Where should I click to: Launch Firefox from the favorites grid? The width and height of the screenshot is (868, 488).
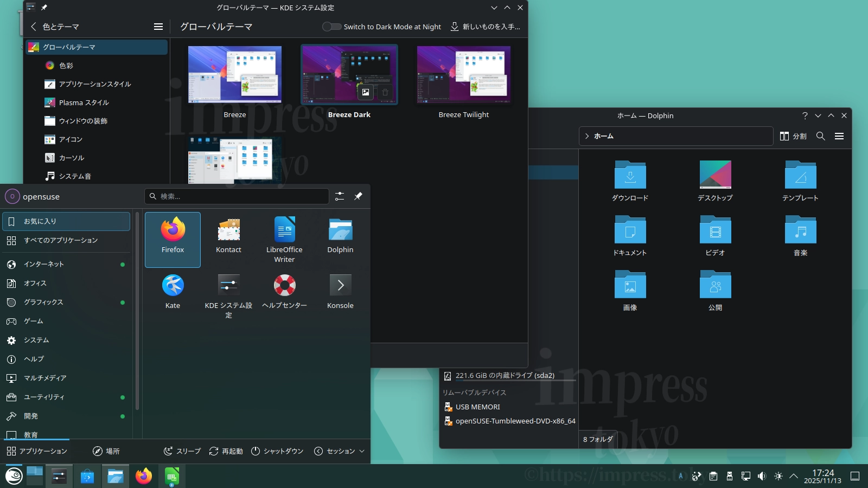pyautogui.click(x=173, y=240)
